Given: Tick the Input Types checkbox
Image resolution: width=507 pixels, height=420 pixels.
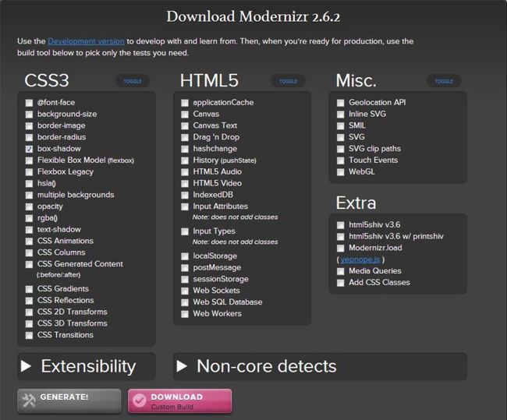Looking at the screenshot, I should 185,231.
